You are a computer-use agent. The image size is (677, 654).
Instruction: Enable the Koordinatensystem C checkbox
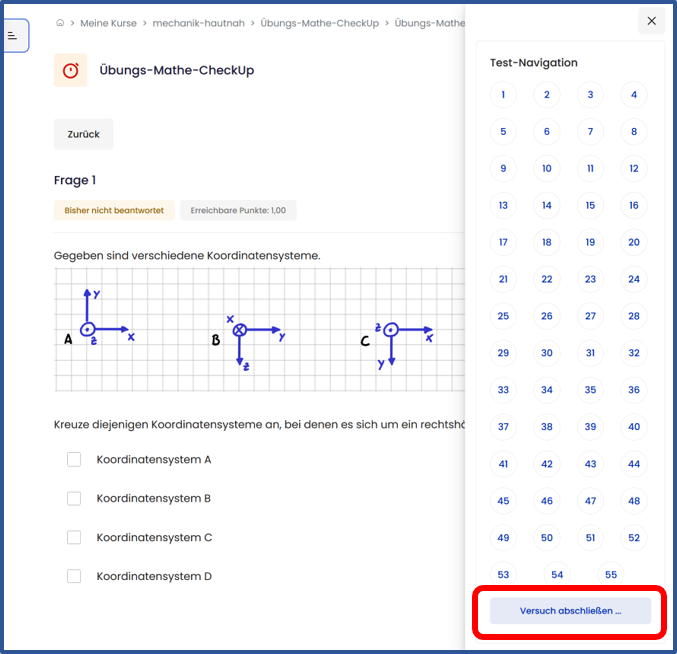pyautogui.click(x=74, y=537)
